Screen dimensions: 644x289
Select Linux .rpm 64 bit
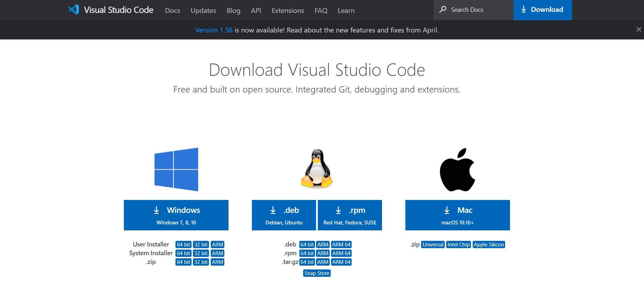307,253
